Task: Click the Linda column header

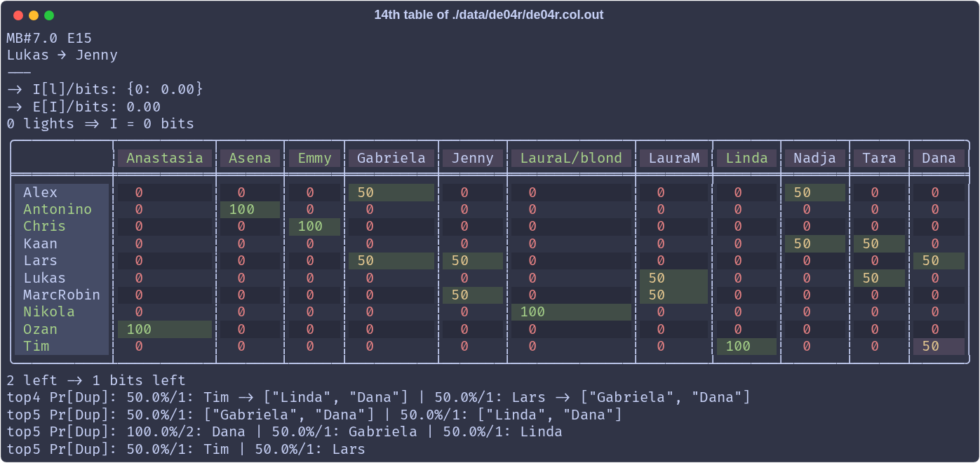Action: tap(747, 158)
